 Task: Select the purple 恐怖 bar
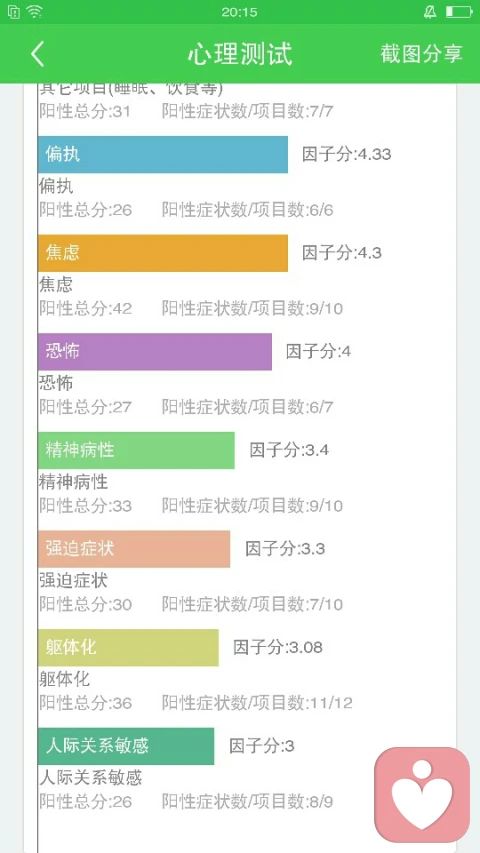coord(155,351)
